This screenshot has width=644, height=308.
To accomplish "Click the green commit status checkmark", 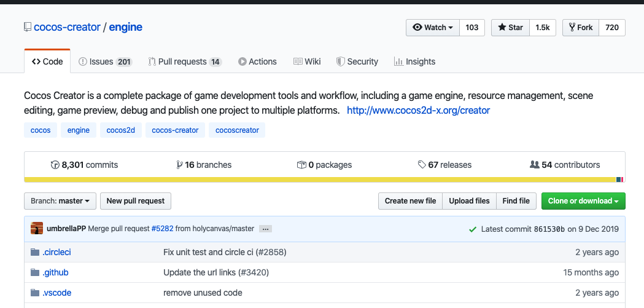I will click(x=472, y=229).
